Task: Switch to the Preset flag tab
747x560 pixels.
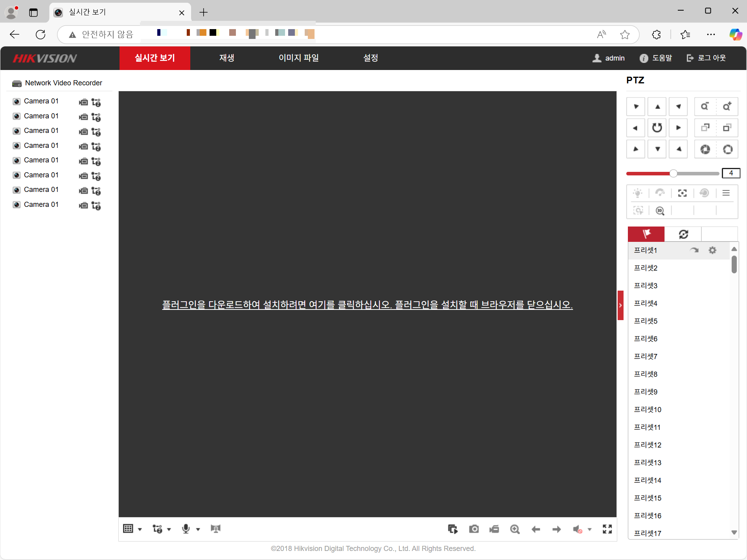Action: (646, 234)
